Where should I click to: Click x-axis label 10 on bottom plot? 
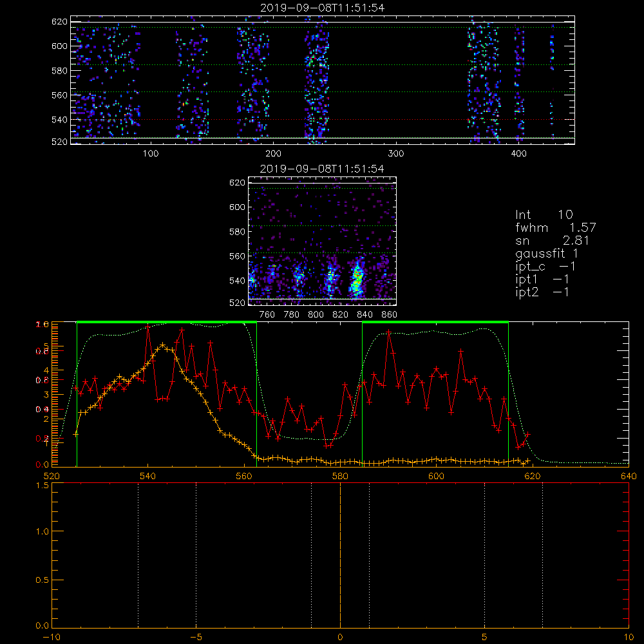tap(629, 637)
